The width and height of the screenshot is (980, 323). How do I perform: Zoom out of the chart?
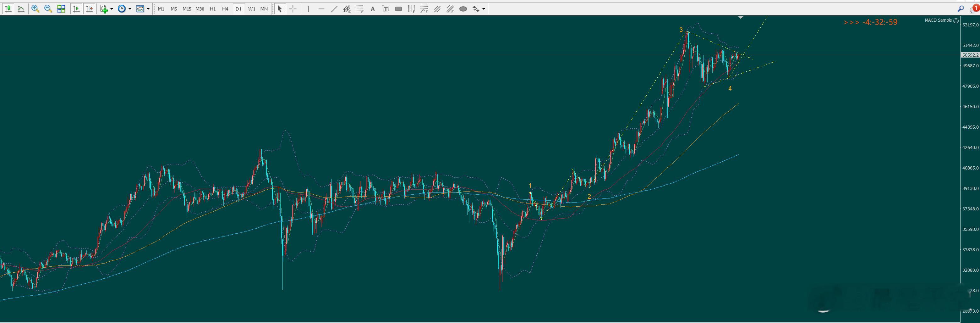pos(48,9)
